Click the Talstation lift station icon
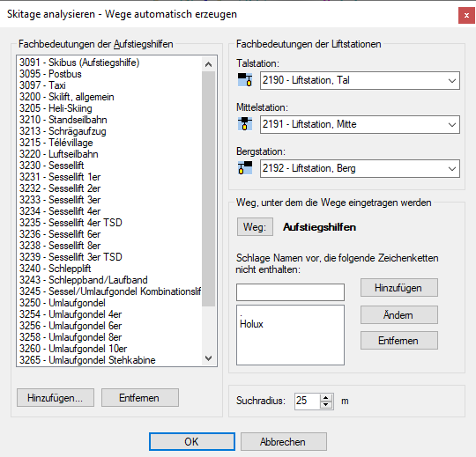 [x=245, y=80]
